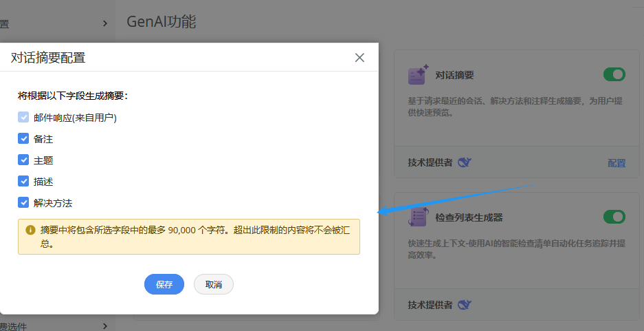Close the 对话摘要配置 dialog
Screen dimensions: 644x331
(x=359, y=58)
